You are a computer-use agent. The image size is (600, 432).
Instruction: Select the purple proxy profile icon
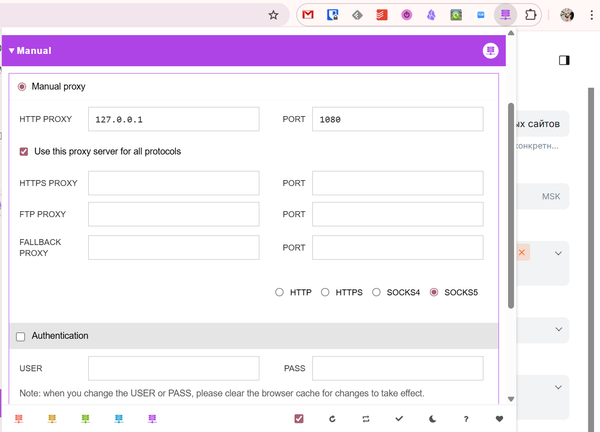click(152, 419)
